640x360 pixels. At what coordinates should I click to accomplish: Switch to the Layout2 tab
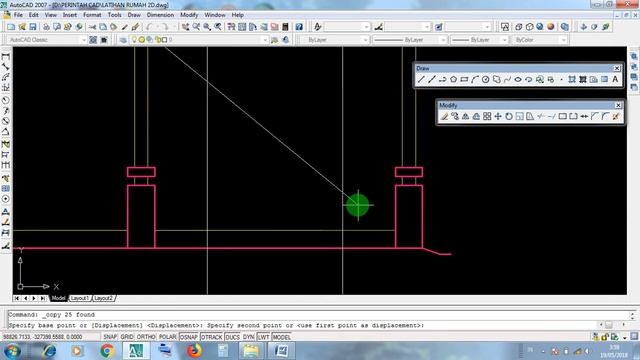[x=103, y=298]
